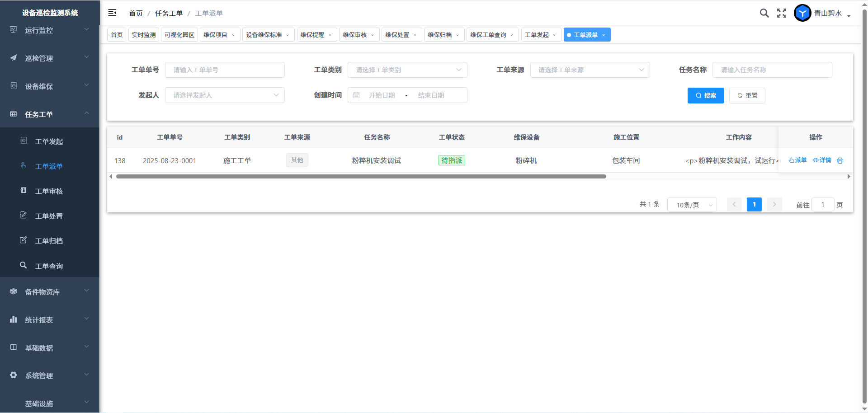Screen dimensions: 868x413
Task: Select 工单审核 in the sidebar
Action: 49,191
